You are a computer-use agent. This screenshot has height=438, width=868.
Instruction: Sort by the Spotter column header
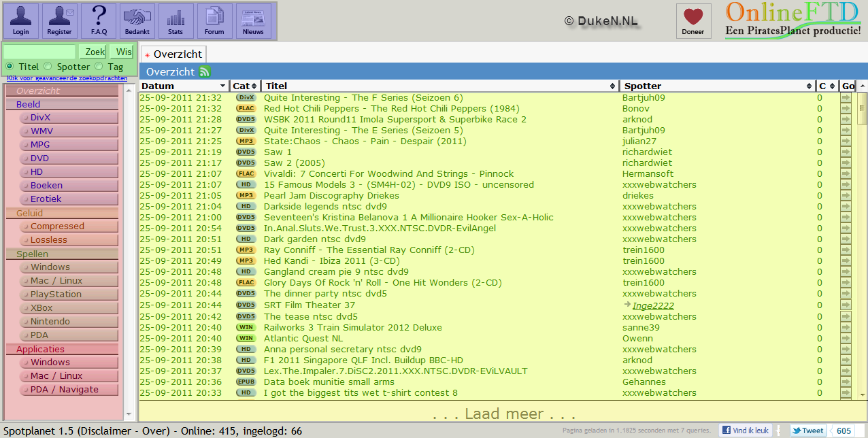click(718, 86)
